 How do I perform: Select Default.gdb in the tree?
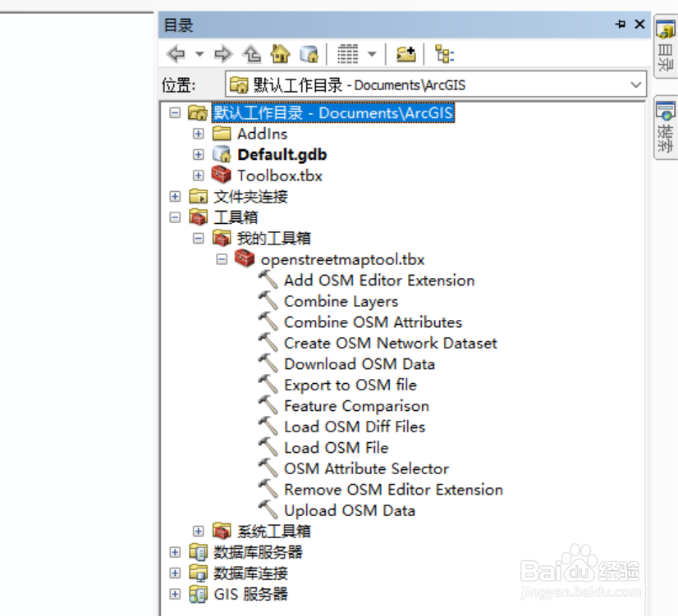(x=282, y=155)
